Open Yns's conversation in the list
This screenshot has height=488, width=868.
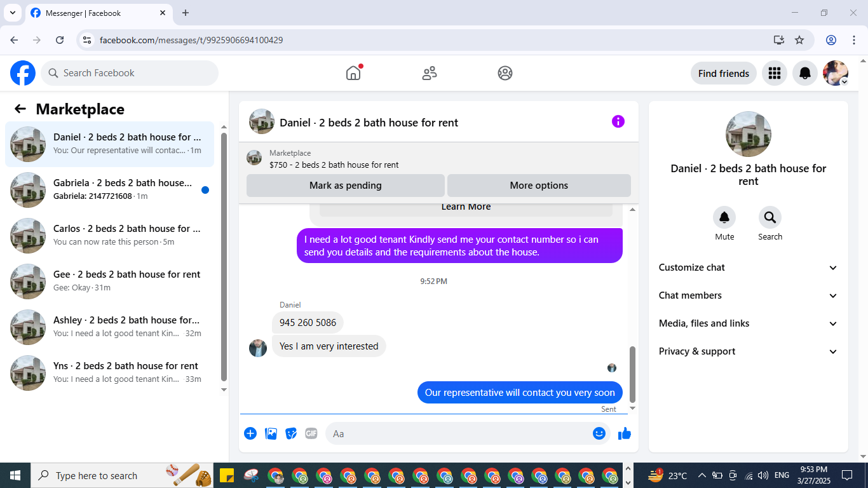[x=109, y=373]
